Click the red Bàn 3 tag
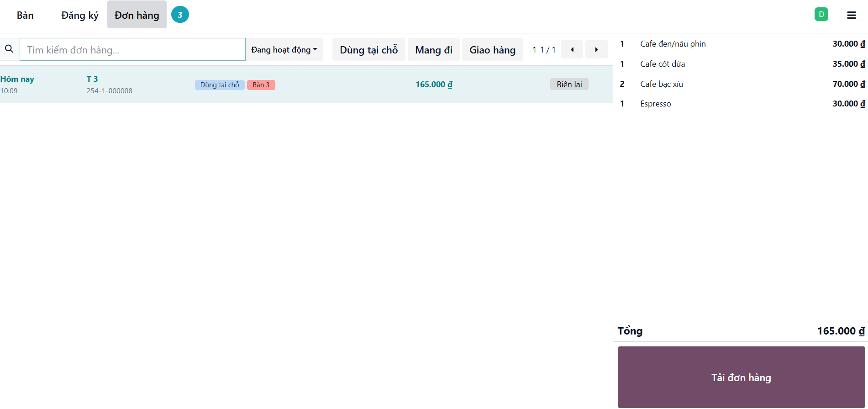The width and height of the screenshot is (868, 409). [x=261, y=85]
